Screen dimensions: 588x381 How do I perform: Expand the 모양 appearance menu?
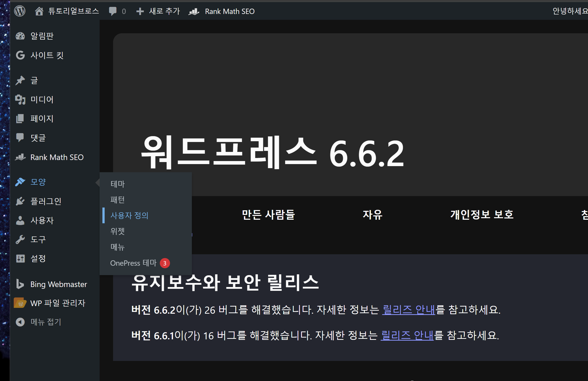click(x=38, y=182)
